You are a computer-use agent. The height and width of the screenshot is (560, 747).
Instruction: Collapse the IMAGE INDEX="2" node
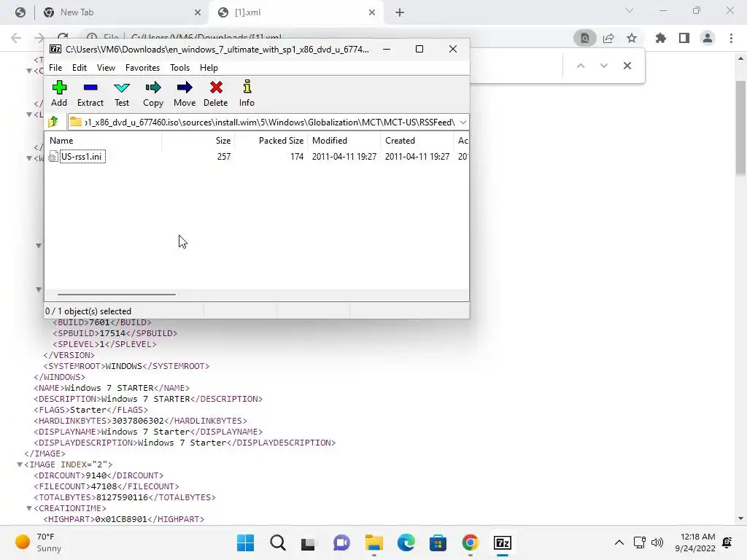click(x=20, y=464)
